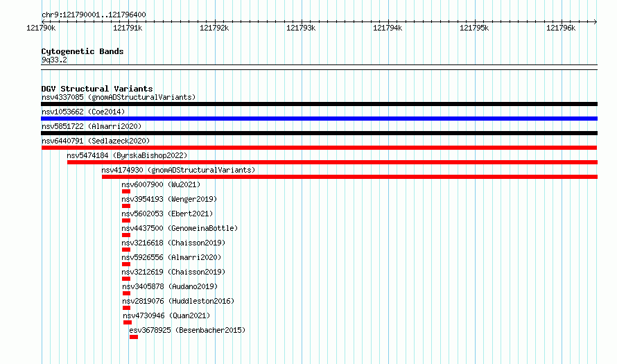Click the DGV Structural Variants track title

[x=97, y=89]
